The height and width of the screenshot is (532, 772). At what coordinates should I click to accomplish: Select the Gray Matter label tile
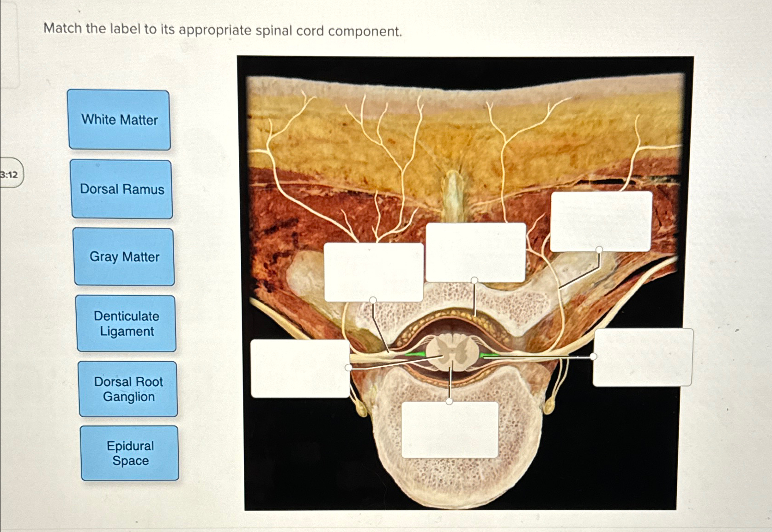(125, 257)
